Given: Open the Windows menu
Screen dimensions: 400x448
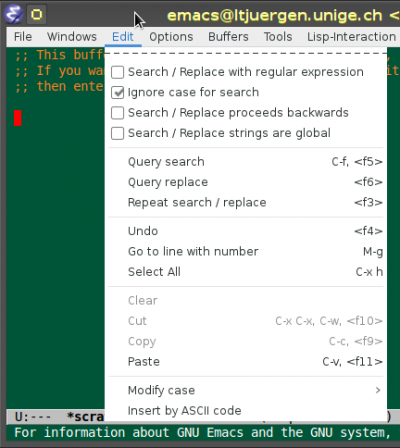Looking at the screenshot, I should (72, 37).
